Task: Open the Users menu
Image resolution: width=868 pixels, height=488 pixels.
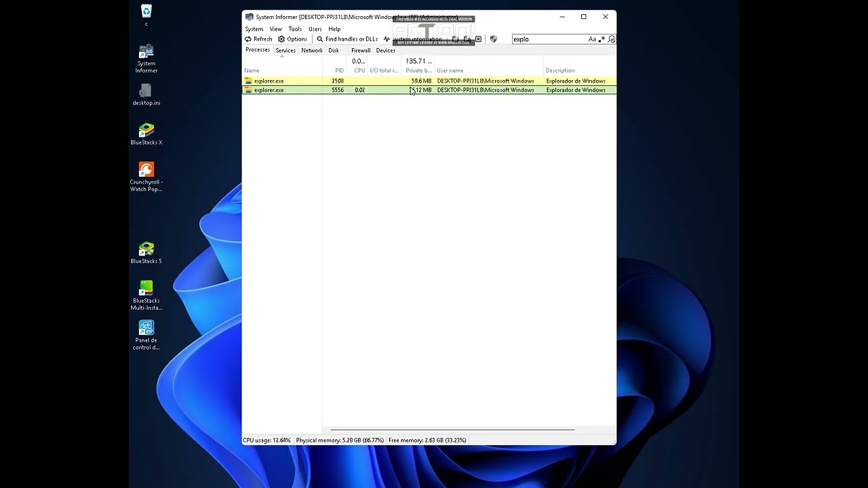Action: 315,29
